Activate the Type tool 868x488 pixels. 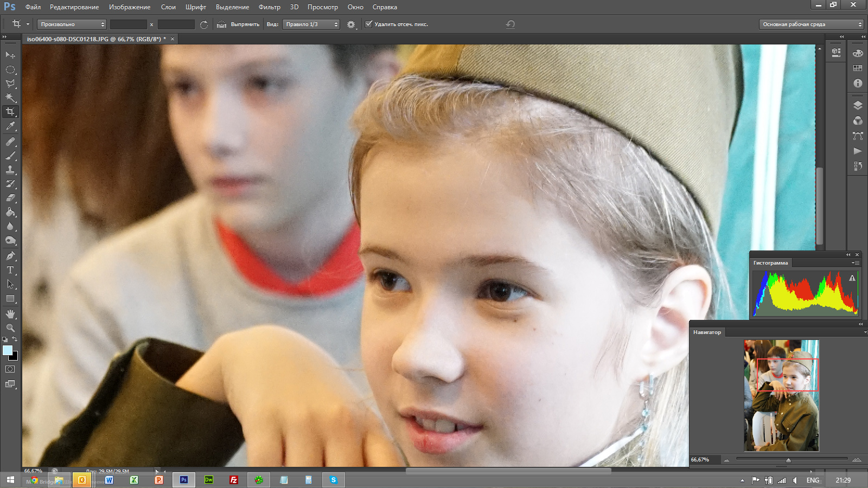(10, 270)
